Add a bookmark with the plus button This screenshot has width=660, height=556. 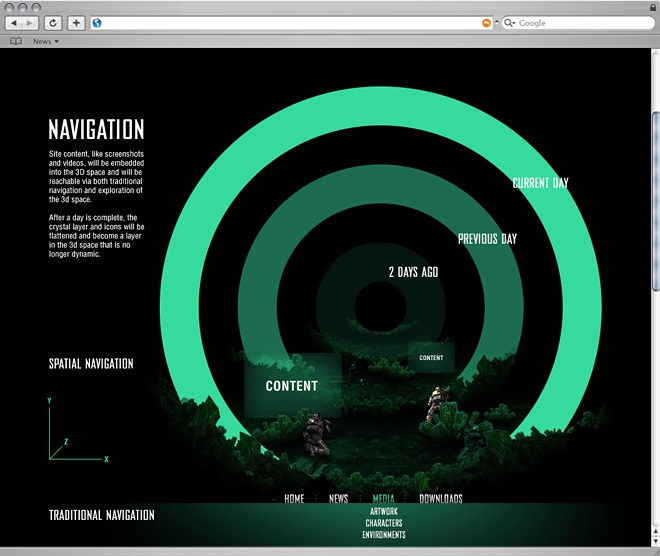(76, 22)
